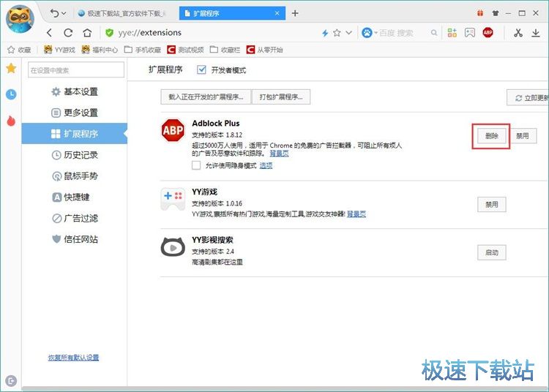
Task: Click the magnifier search icon
Action: (434, 33)
